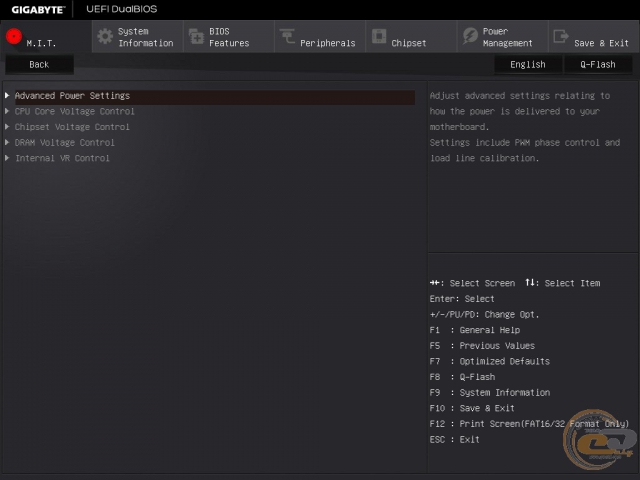
Task: Open the Peripherals tab
Action: point(320,37)
